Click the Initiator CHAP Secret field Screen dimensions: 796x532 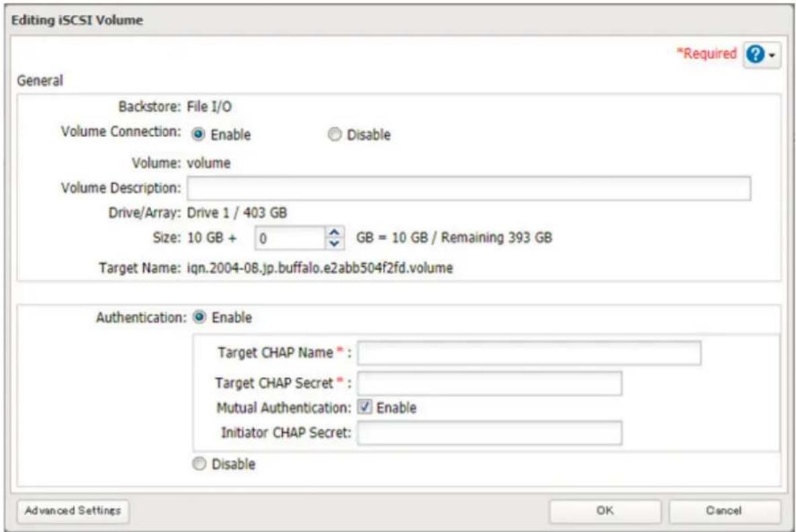point(490,433)
